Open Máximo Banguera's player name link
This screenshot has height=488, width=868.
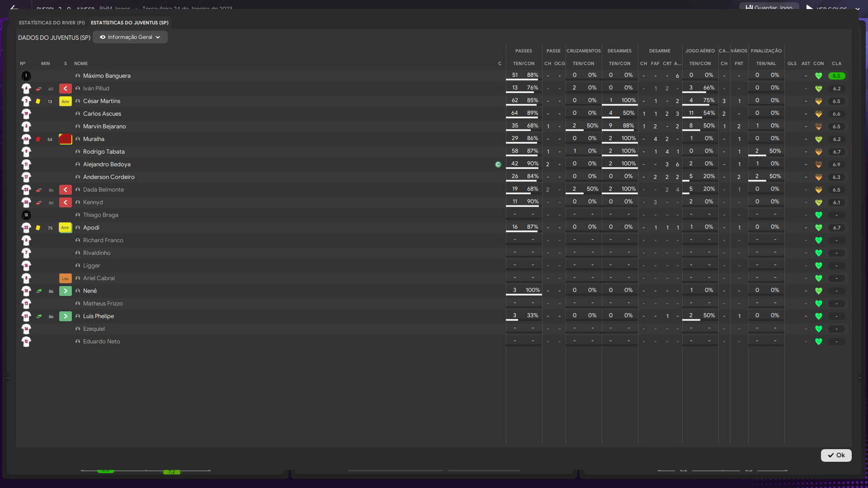point(107,76)
